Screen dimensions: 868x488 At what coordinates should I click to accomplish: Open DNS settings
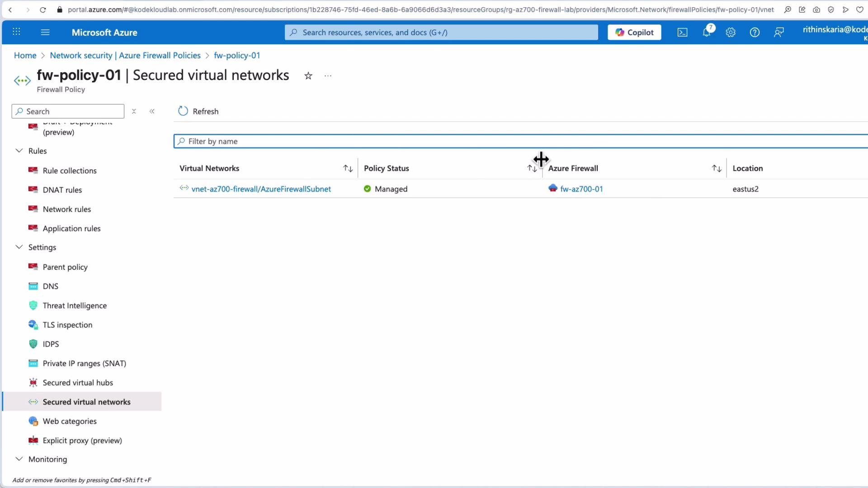[x=51, y=286]
